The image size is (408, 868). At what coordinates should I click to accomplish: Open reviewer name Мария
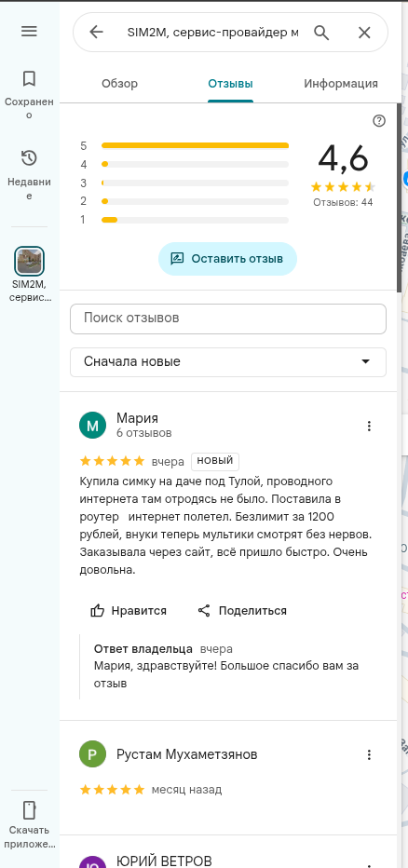coord(137,418)
